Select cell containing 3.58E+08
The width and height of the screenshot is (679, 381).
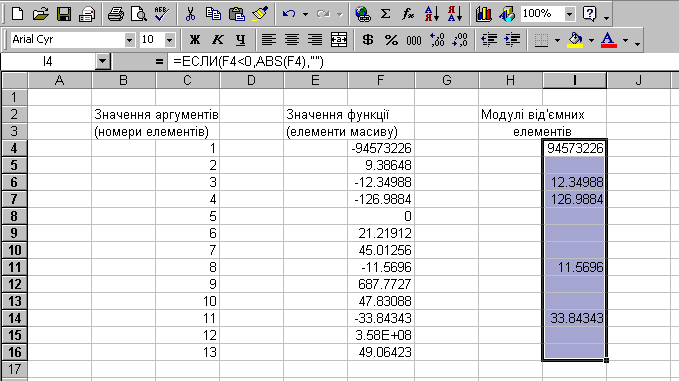click(381, 335)
